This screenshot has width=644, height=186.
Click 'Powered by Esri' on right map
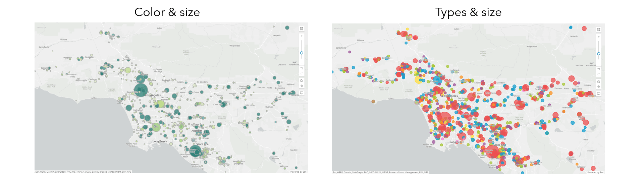pyautogui.click(x=595, y=172)
